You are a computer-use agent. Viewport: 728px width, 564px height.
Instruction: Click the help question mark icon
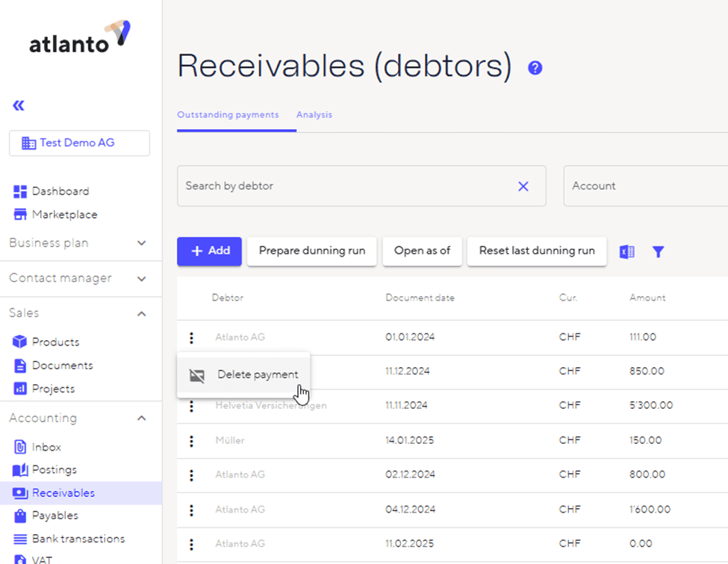point(535,68)
